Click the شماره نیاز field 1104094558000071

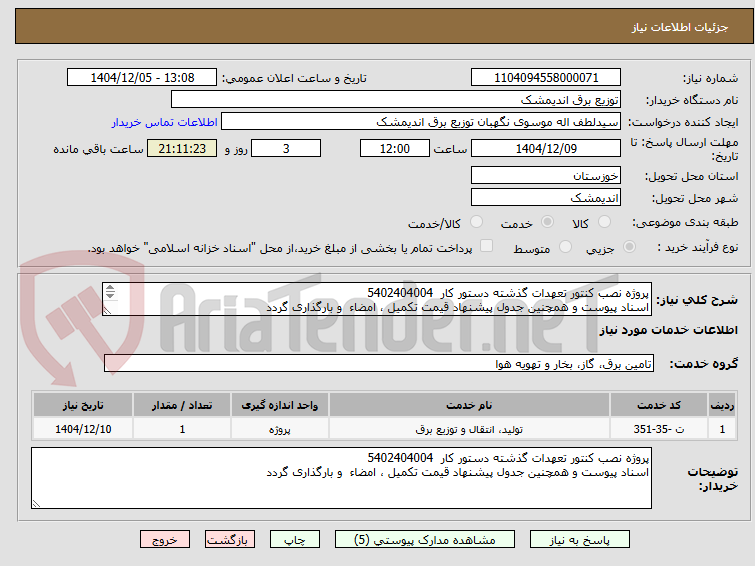(546, 78)
